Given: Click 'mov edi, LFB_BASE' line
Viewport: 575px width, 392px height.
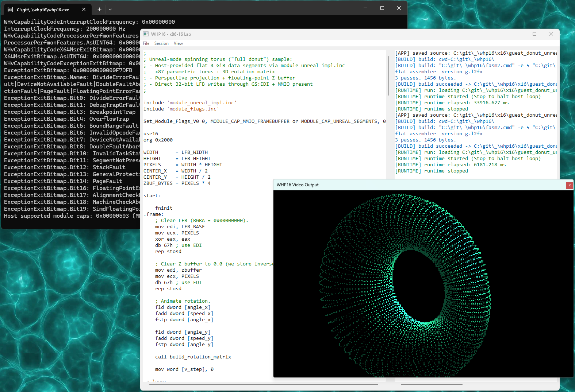Looking at the screenshot, I should (x=180, y=227).
